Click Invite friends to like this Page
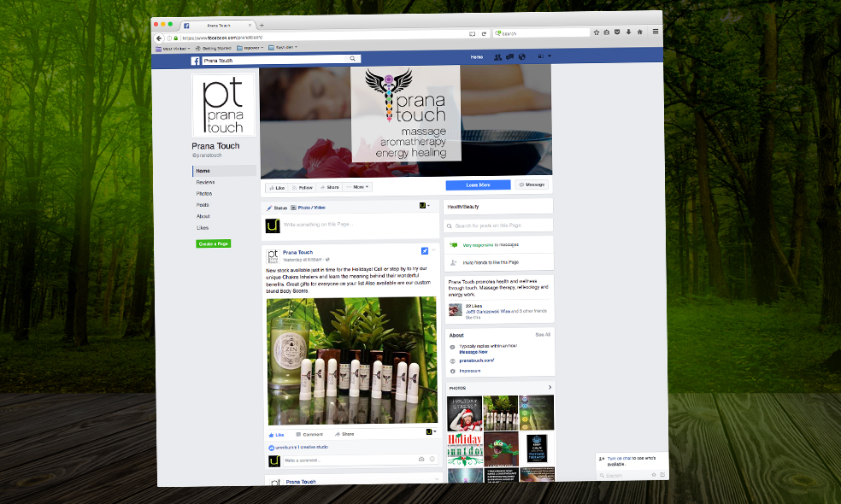The image size is (841, 504). tap(491, 263)
